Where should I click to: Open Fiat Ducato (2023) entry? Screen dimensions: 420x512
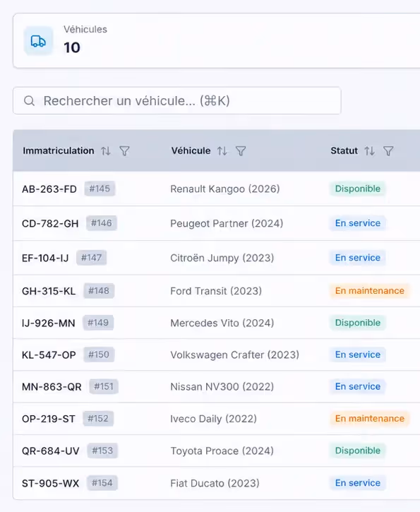click(x=215, y=484)
